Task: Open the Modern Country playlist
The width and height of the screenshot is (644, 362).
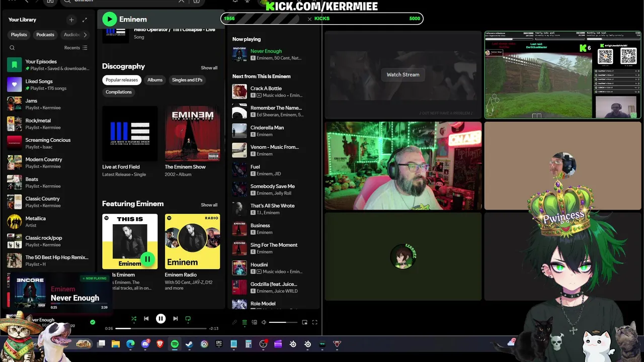Action: click(48, 163)
